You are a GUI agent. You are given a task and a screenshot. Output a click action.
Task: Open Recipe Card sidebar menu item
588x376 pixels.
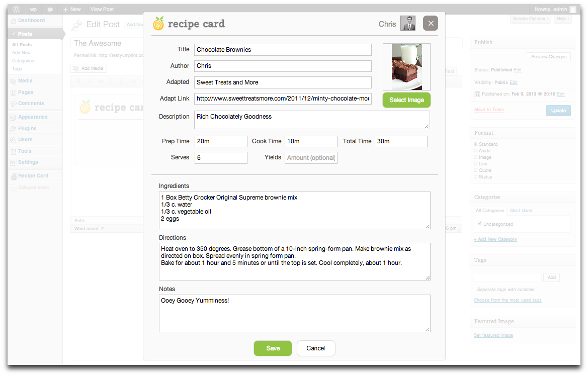[x=33, y=176]
